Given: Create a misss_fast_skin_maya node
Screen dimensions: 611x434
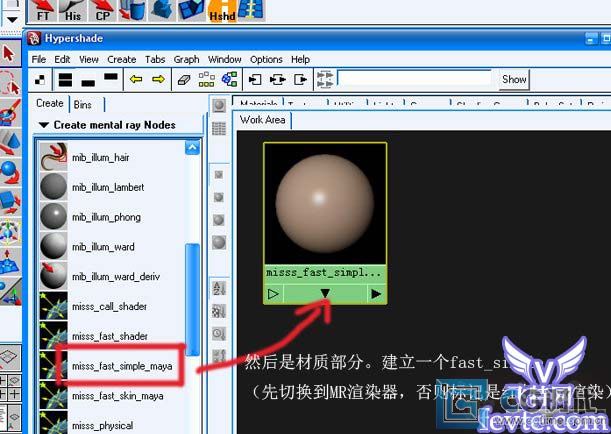Looking at the screenshot, I should (x=118, y=396).
